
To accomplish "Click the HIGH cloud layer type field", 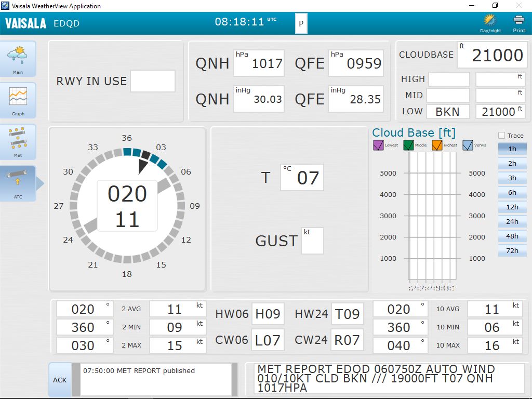I will click(x=449, y=79).
